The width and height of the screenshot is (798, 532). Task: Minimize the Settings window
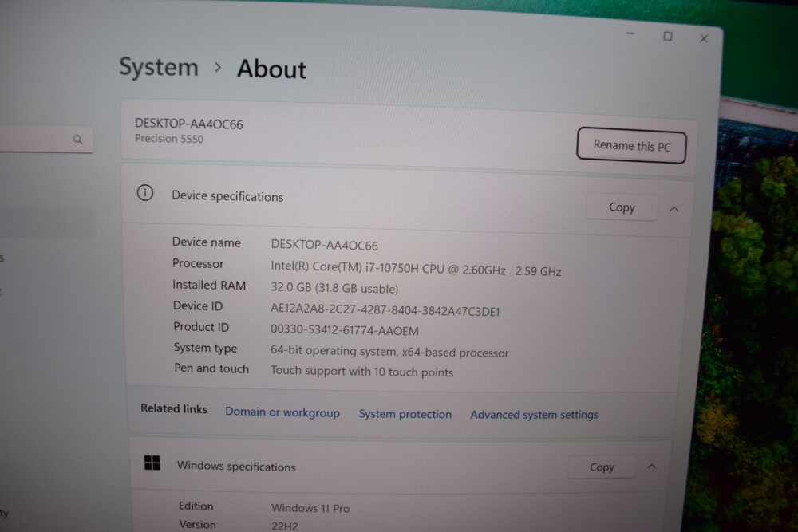pyautogui.click(x=630, y=33)
